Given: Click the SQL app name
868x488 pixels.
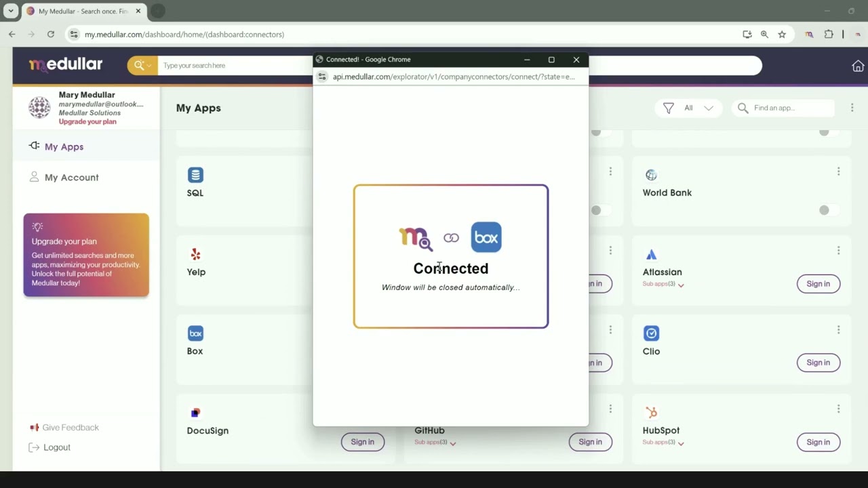Looking at the screenshot, I should pyautogui.click(x=195, y=193).
